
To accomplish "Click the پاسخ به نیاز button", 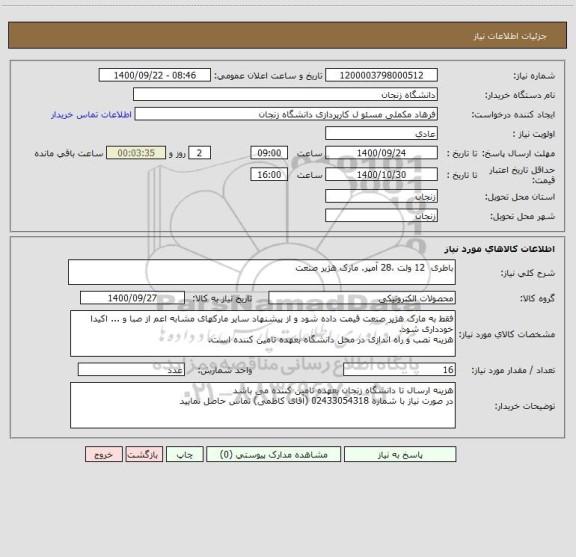I will click(x=400, y=454).
